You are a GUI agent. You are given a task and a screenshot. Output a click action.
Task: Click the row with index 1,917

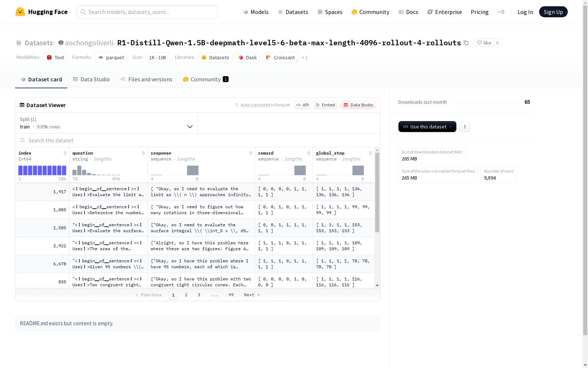pos(195,192)
